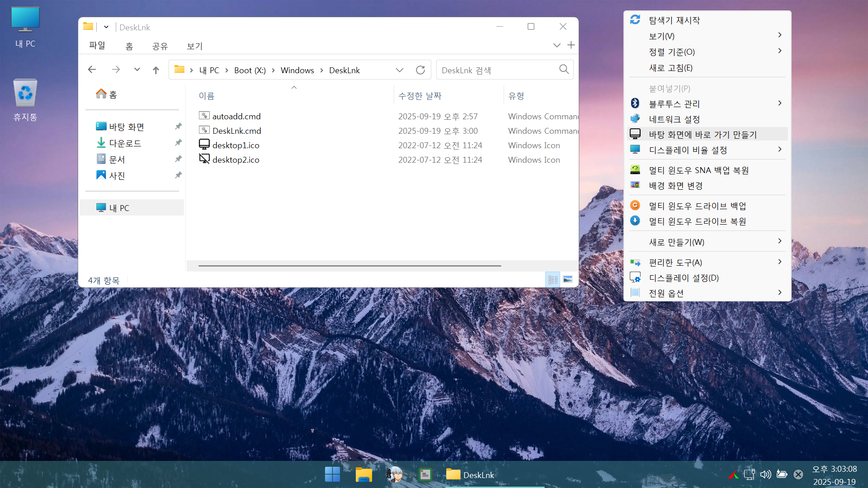
Task: Switch to large thumbnails view icon
Action: [568, 280]
